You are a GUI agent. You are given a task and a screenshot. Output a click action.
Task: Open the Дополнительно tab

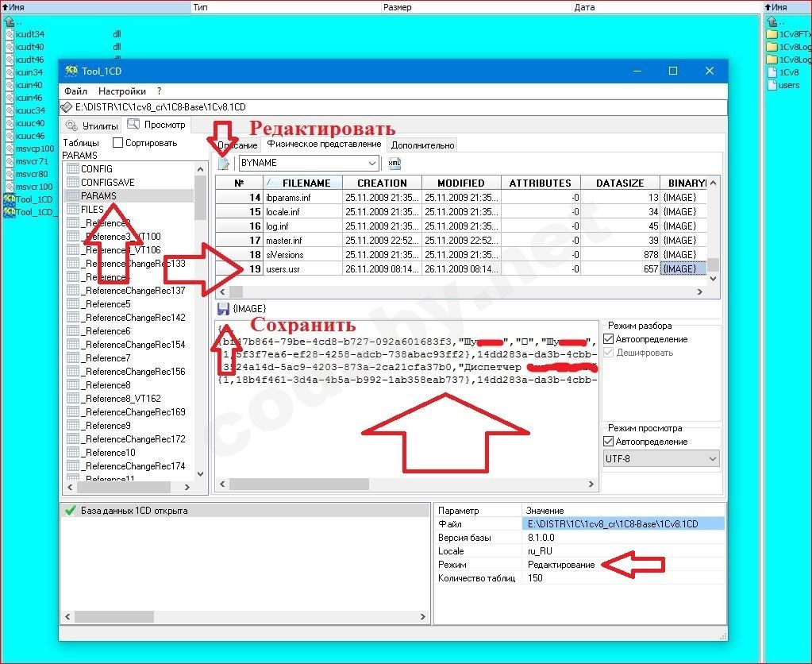pos(422,145)
